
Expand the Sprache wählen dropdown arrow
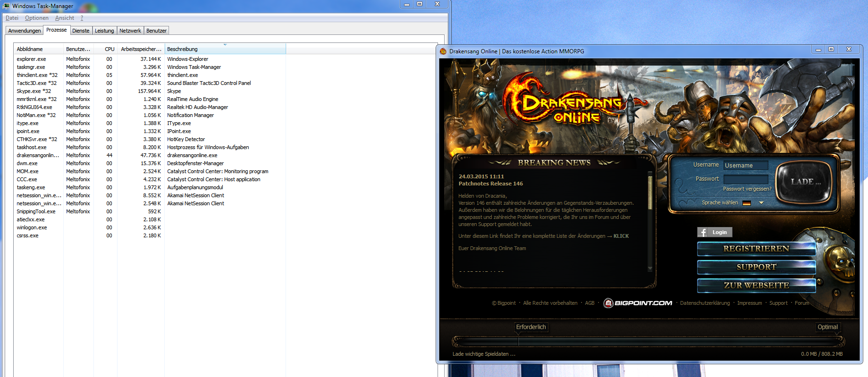761,203
